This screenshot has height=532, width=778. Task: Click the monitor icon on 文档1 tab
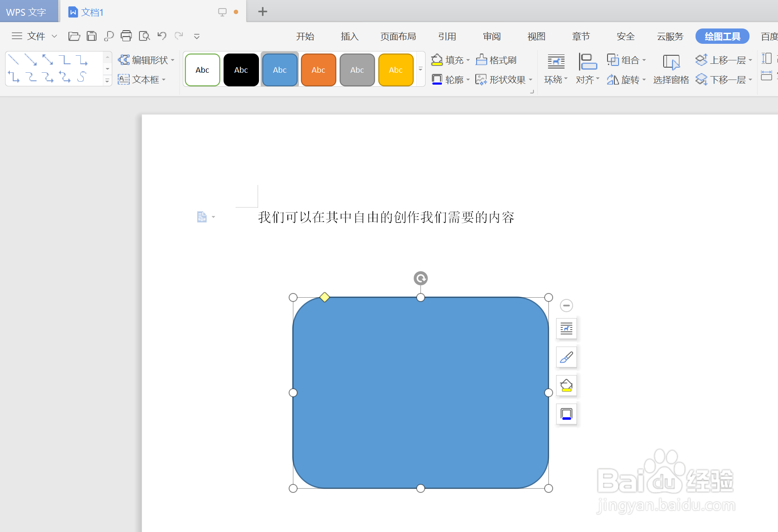(222, 12)
